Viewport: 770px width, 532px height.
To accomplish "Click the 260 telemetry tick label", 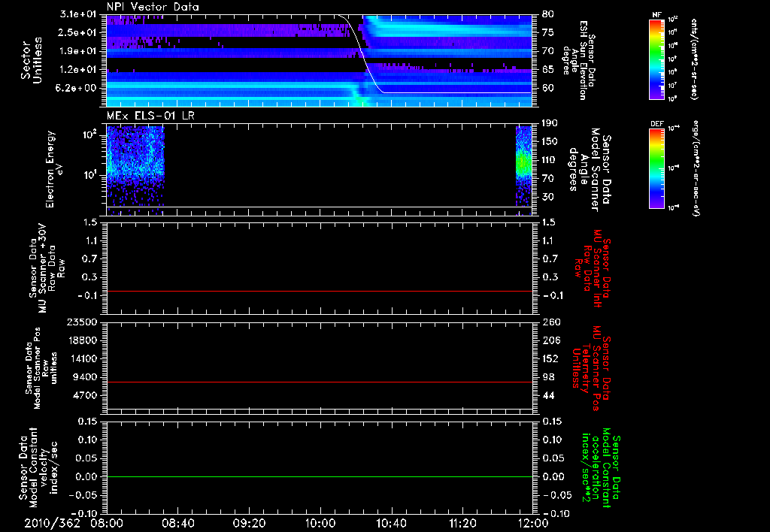I will (550, 322).
